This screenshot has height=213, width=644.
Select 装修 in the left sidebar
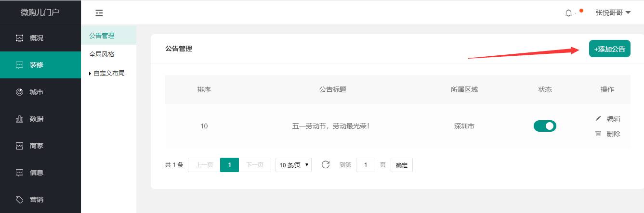(40, 65)
